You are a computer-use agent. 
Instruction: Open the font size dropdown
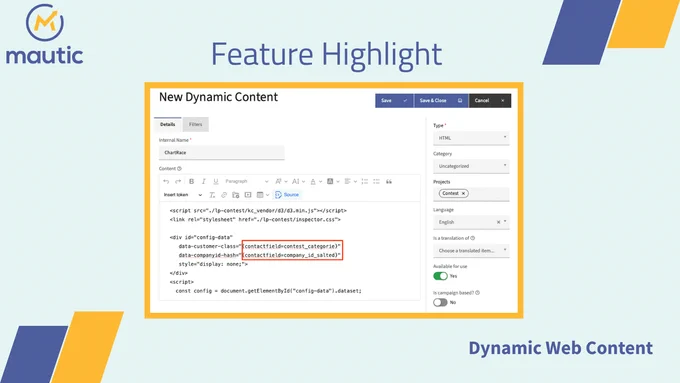(298, 181)
